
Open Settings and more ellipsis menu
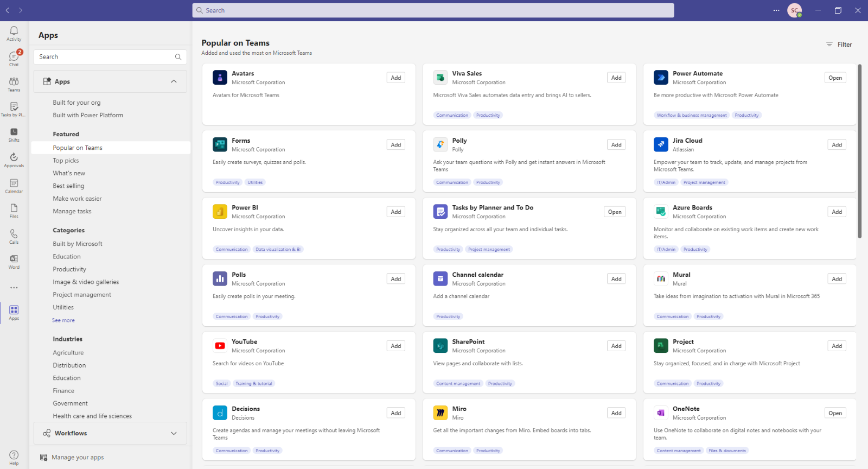[x=776, y=10]
